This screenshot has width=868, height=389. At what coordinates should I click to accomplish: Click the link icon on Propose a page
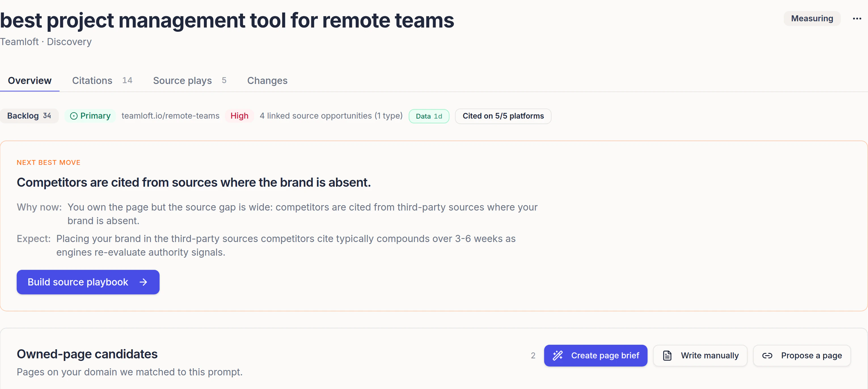tap(767, 355)
